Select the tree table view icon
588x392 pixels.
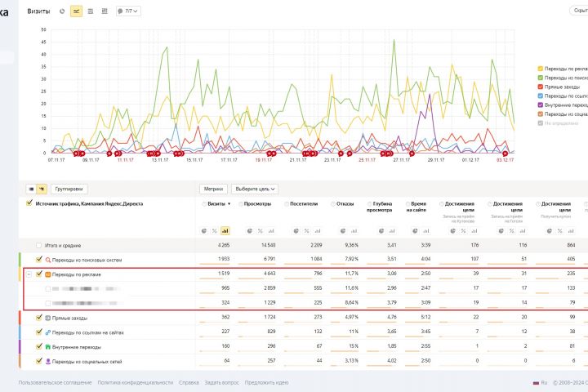coord(42,189)
